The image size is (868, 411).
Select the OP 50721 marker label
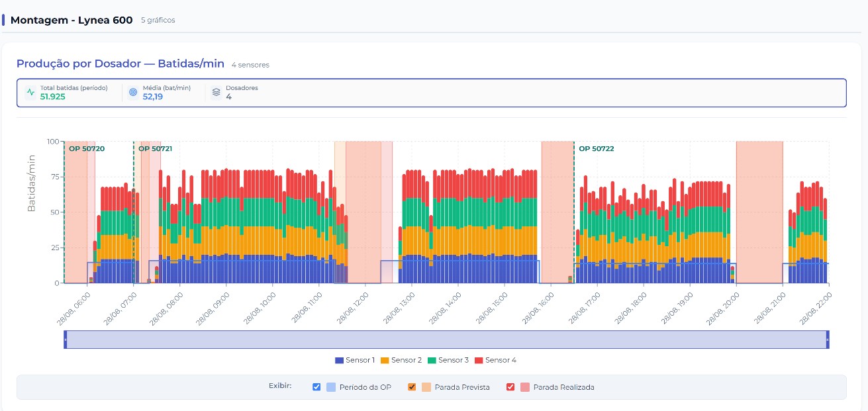[155, 149]
